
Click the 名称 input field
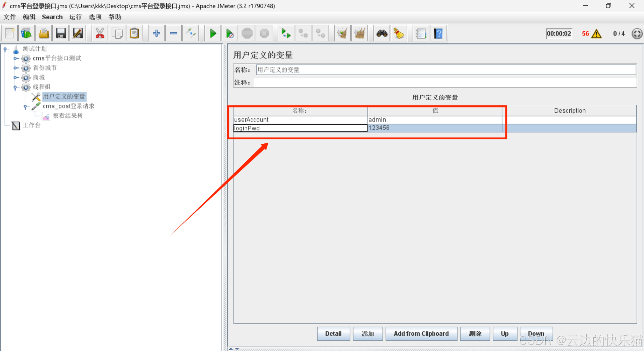[445, 70]
